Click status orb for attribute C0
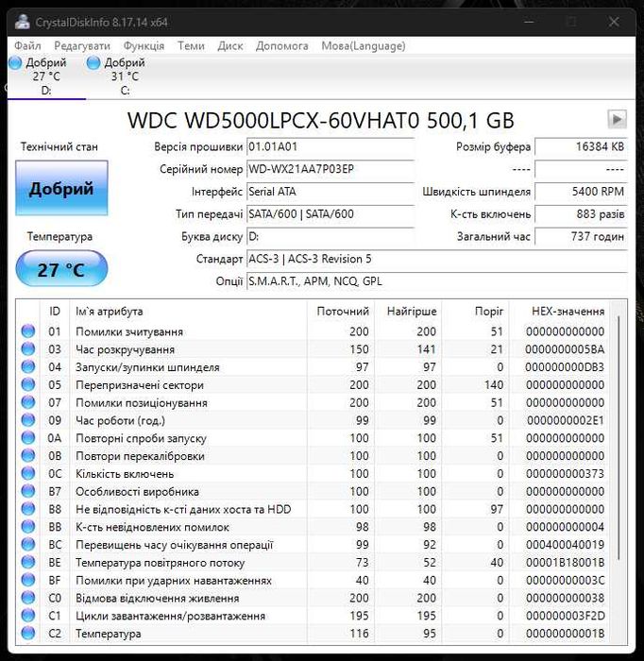This screenshot has height=661, width=644. (28, 598)
